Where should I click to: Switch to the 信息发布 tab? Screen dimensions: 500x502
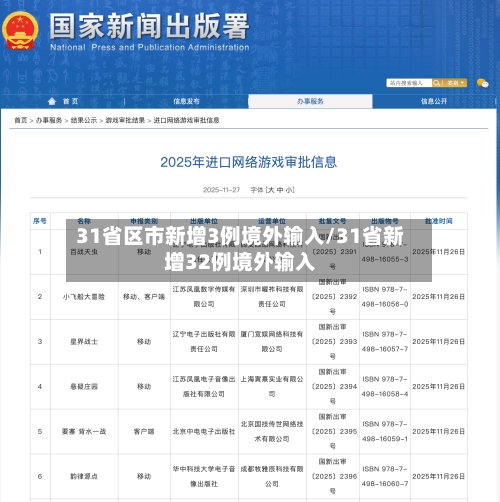pos(186,101)
